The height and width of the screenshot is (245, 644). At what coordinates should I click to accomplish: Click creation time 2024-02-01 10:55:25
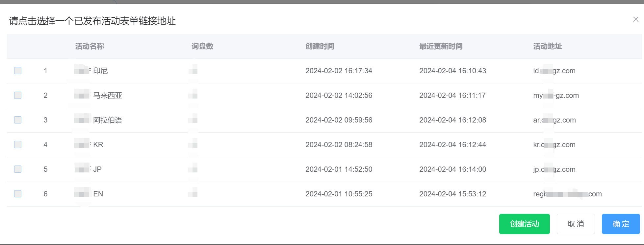click(339, 194)
